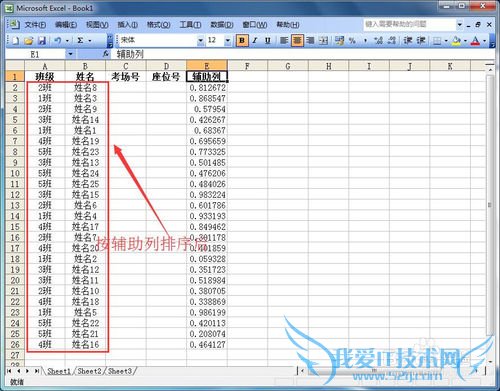
Task: Toggle Italic formatting
Action: (x=255, y=41)
